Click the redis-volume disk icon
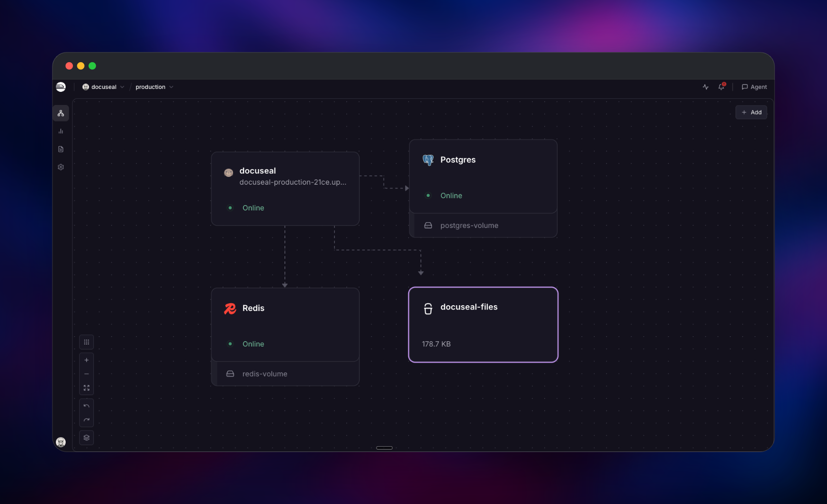The height and width of the screenshot is (504, 827). click(x=230, y=374)
